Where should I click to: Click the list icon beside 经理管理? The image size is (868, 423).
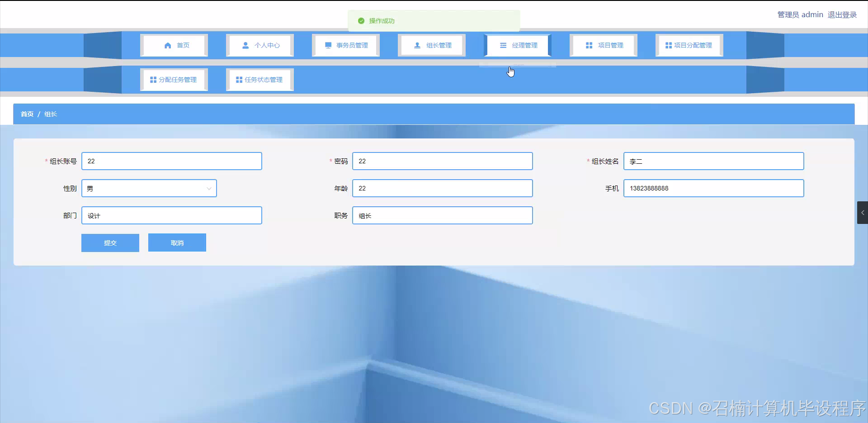[503, 45]
